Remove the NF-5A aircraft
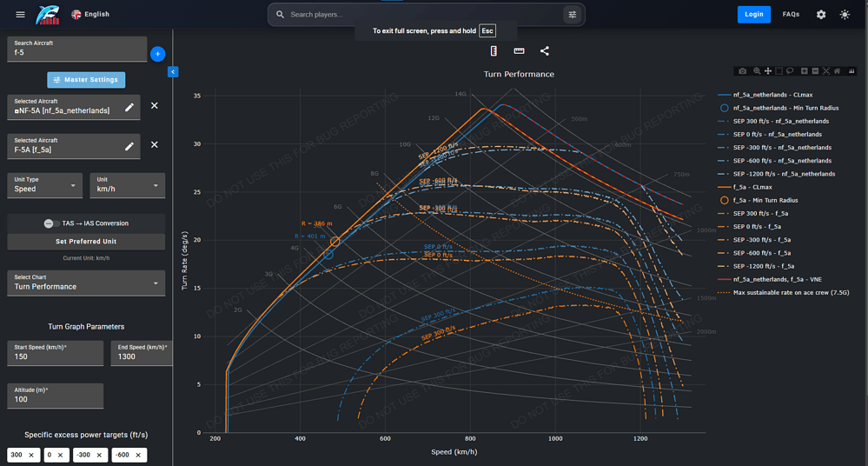The height and width of the screenshot is (466, 868). 155,105
